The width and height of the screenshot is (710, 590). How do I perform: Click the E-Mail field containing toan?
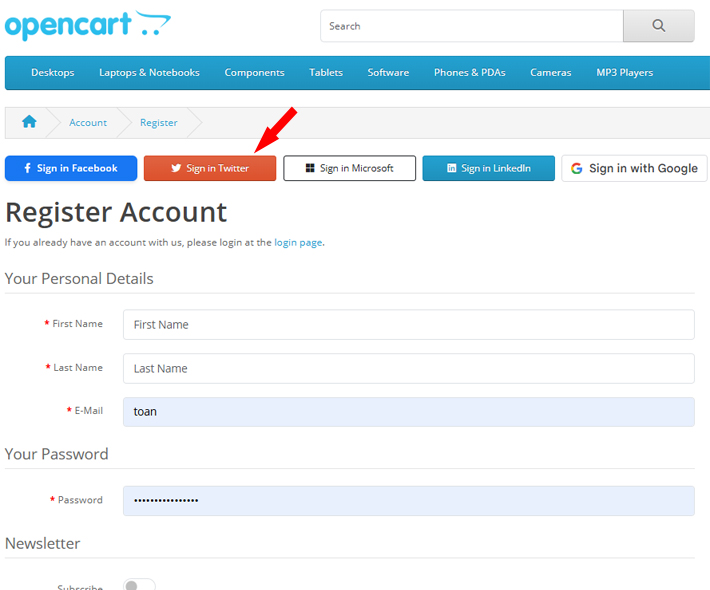(408, 412)
